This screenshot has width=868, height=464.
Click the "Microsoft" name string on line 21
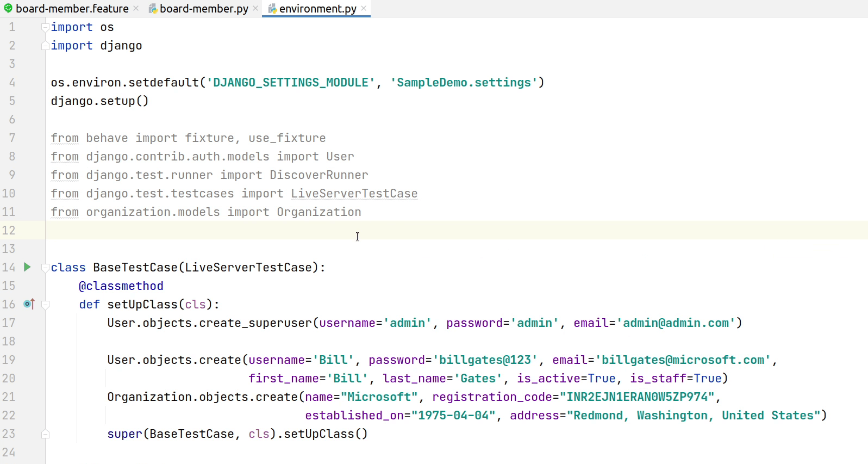click(x=379, y=397)
